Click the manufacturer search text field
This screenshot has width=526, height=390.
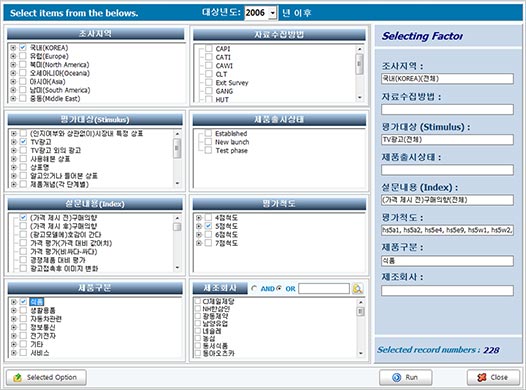(x=324, y=288)
